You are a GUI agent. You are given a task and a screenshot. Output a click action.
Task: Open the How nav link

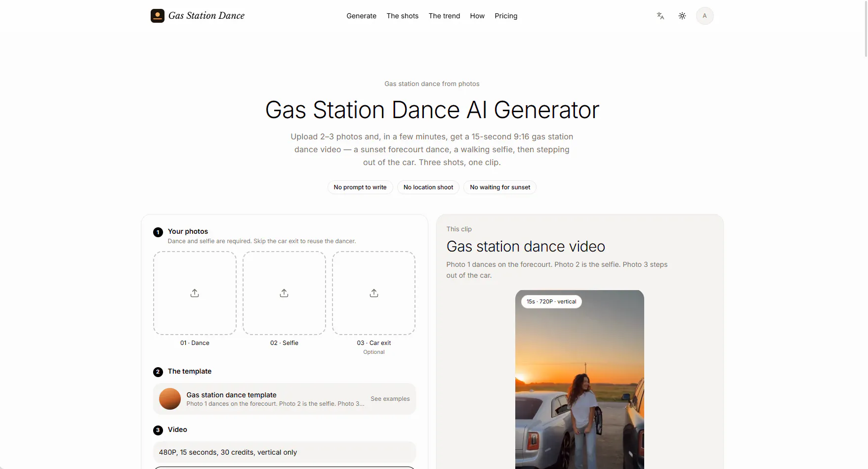point(477,16)
